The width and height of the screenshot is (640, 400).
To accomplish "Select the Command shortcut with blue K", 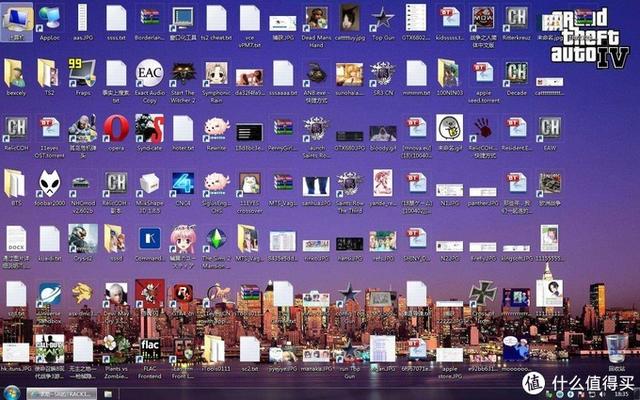I will tap(149, 238).
